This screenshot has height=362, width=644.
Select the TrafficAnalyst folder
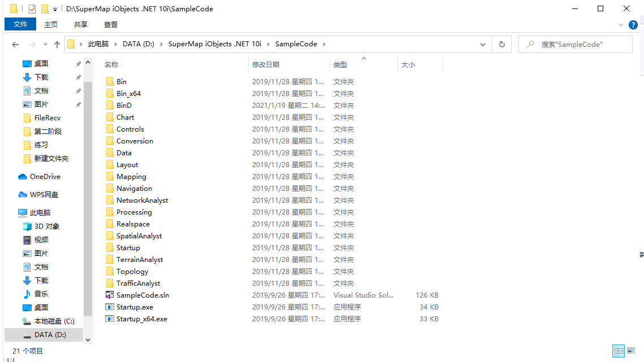pyautogui.click(x=138, y=283)
